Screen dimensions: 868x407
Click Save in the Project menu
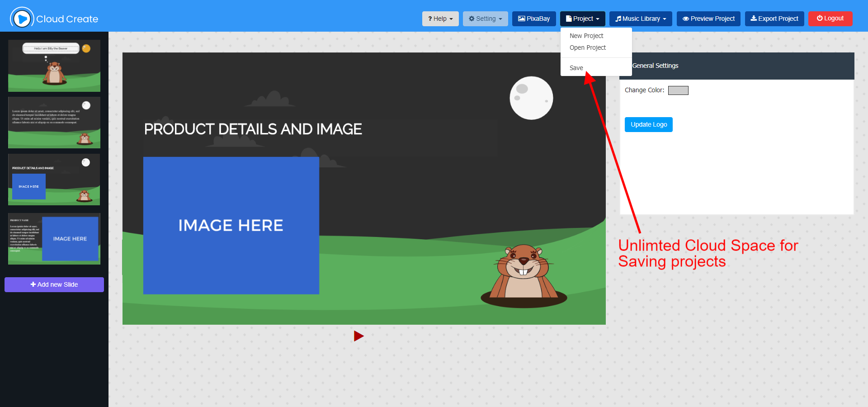click(x=576, y=68)
